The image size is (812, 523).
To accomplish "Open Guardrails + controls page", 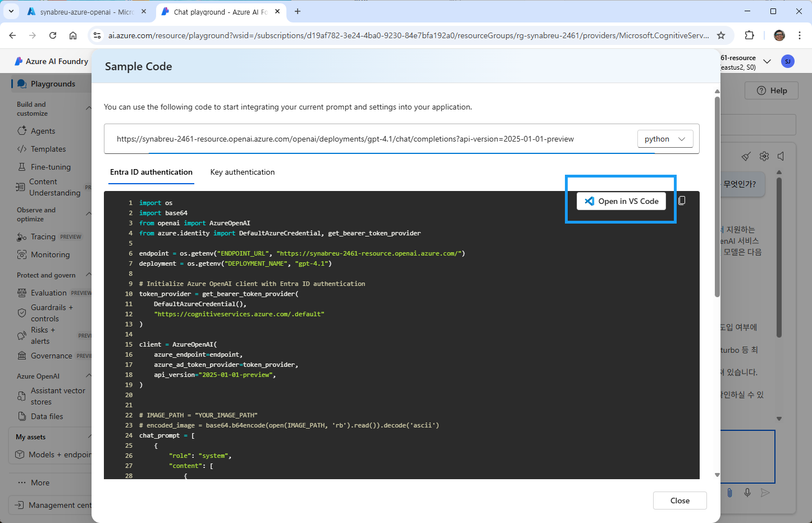I will pyautogui.click(x=52, y=313).
